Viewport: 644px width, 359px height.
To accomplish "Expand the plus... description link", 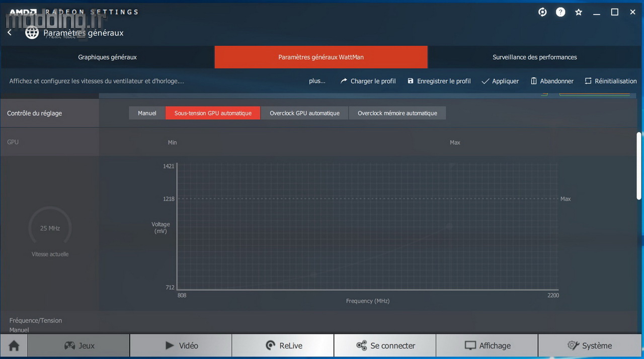I will click(x=317, y=81).
